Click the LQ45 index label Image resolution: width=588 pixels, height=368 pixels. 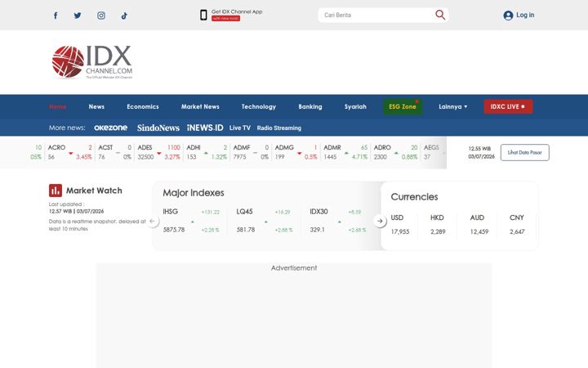click(244, 212)
